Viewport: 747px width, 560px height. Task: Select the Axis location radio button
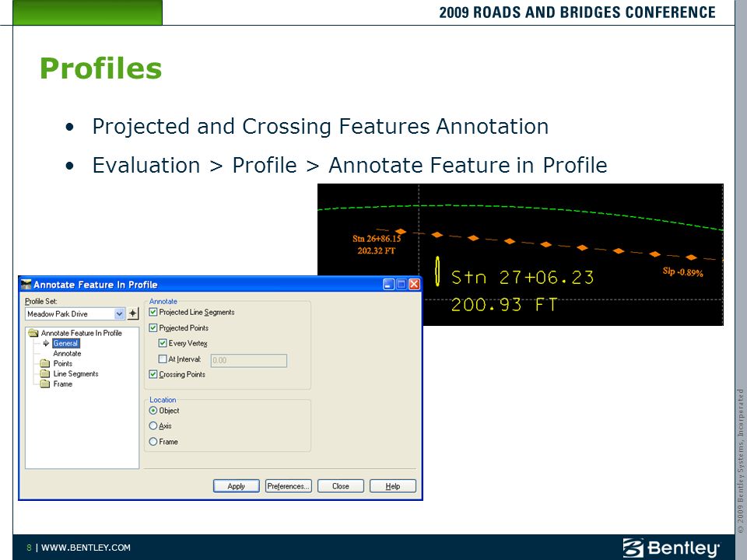pos(153,425)
